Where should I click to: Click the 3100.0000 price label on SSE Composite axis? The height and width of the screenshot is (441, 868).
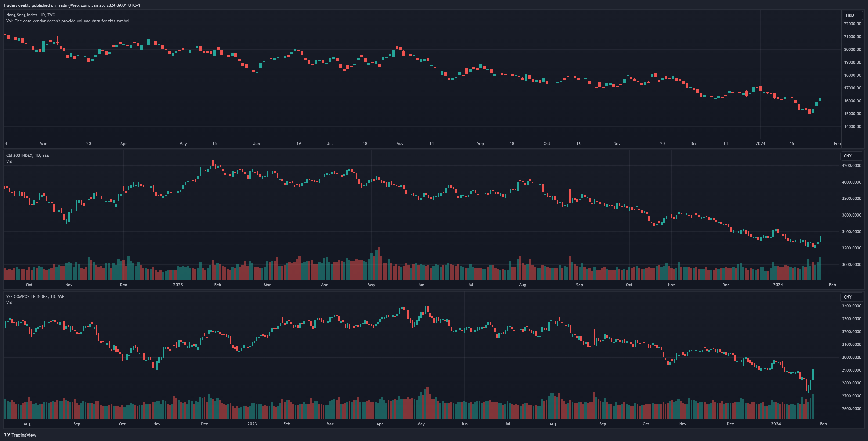(851, 344)
